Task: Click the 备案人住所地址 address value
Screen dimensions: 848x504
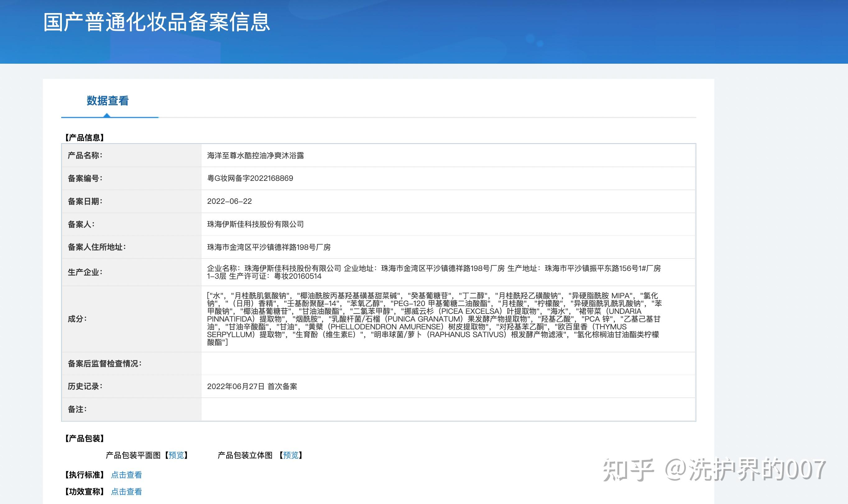Action: [x=269, y=247]
